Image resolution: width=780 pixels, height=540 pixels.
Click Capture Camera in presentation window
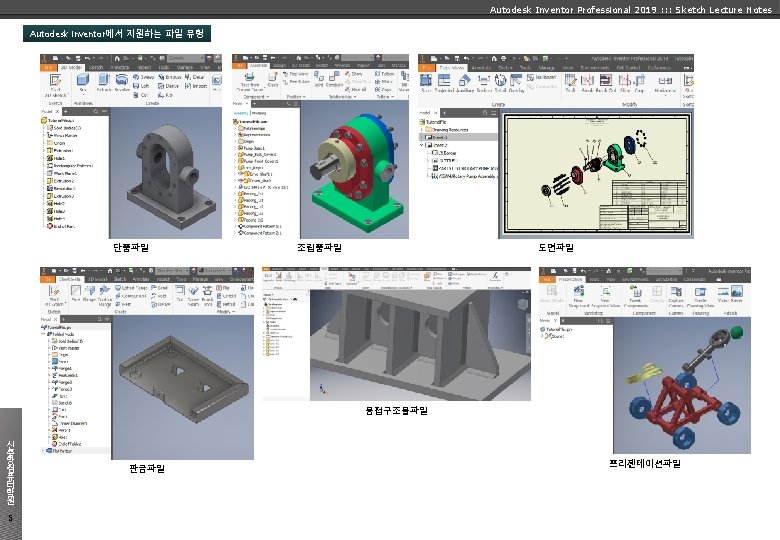(676, 297)
